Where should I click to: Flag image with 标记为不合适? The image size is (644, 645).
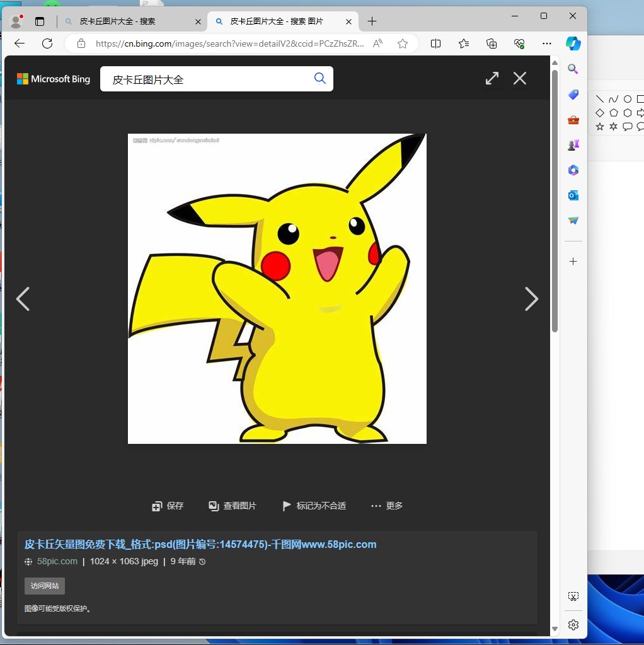(x=314, y=506)
